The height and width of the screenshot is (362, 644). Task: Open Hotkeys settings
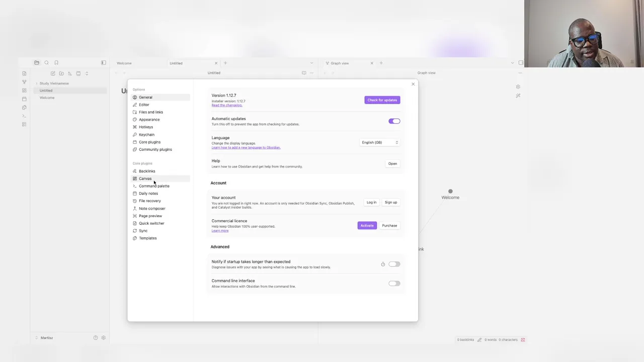pos(160,127)
